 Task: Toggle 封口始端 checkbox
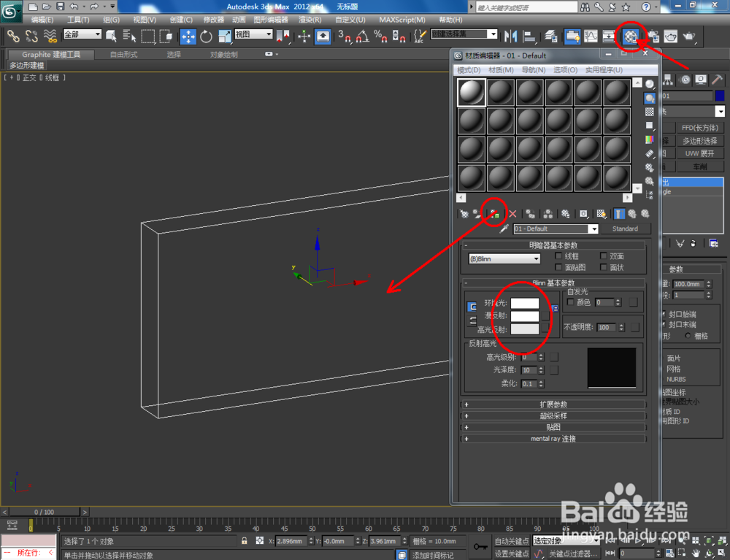(x=664, y=314)
